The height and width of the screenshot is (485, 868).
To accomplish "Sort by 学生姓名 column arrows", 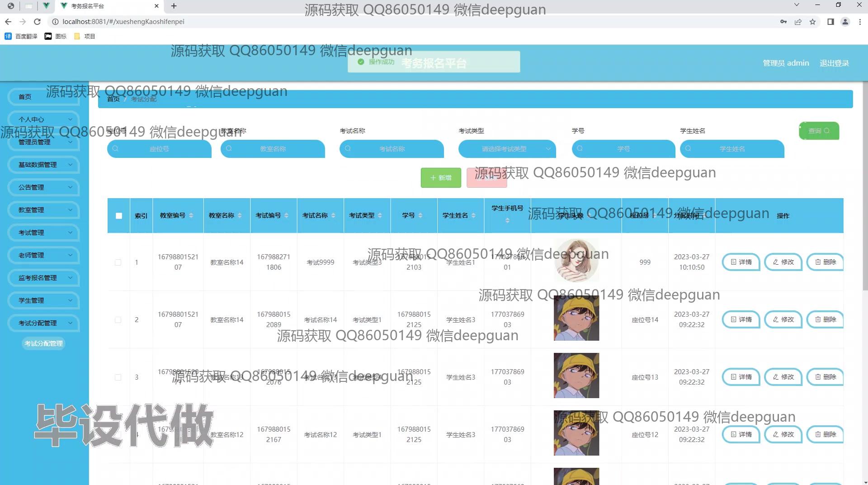I will (x=473, y=215).
